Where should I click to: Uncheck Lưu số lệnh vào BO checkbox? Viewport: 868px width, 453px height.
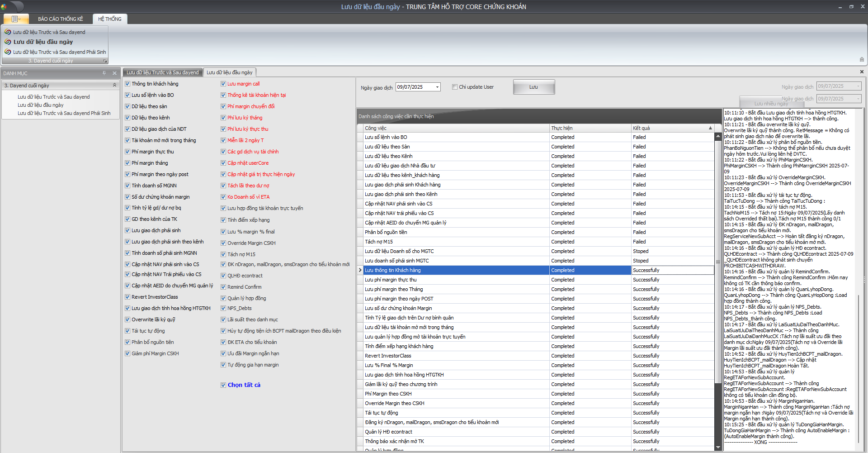127,95
